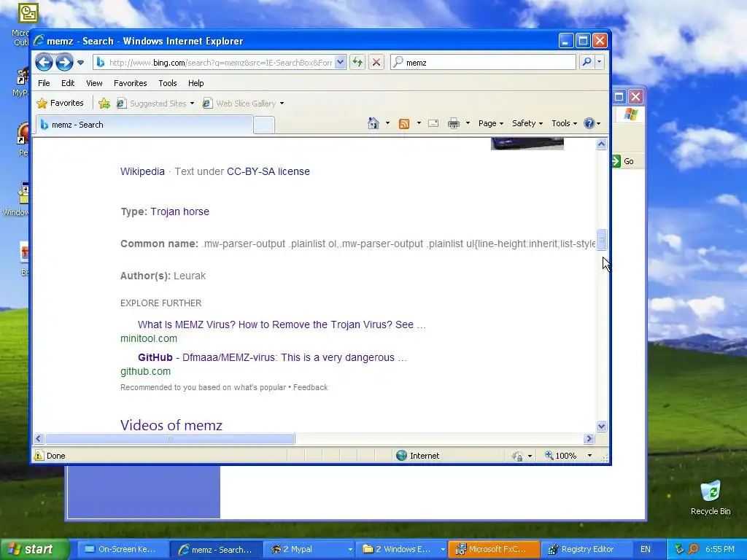Open the CC-BY-SA license link
Screen dimensions: 747x560
tap(268, 171)
